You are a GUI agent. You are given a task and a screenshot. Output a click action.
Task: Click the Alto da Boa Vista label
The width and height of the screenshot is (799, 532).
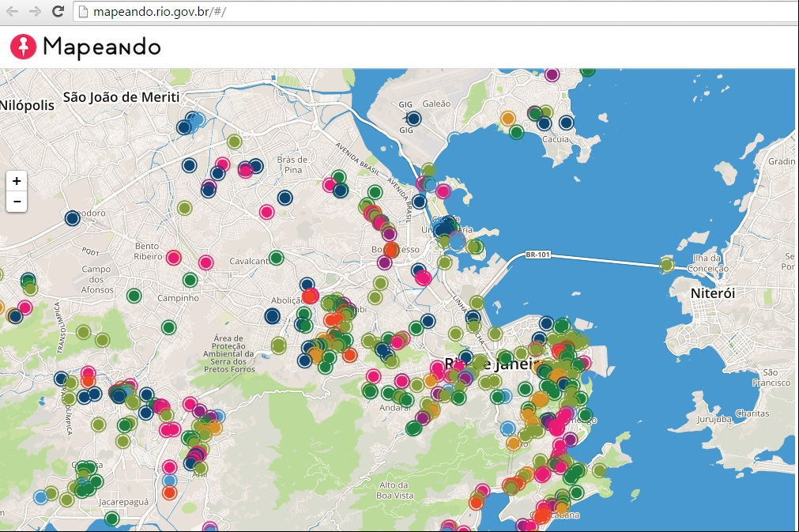click(395, 490)
